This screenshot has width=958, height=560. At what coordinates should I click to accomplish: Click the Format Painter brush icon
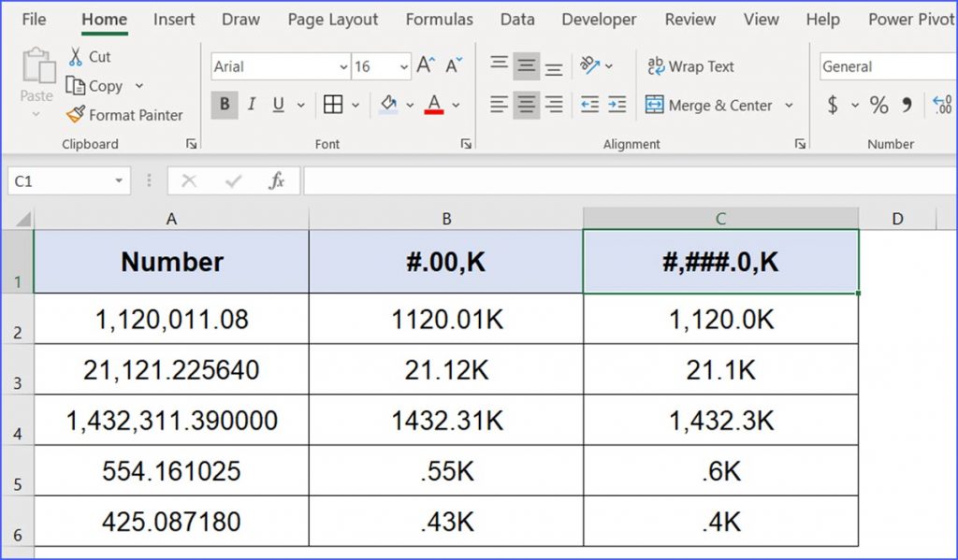pos(76,115)
